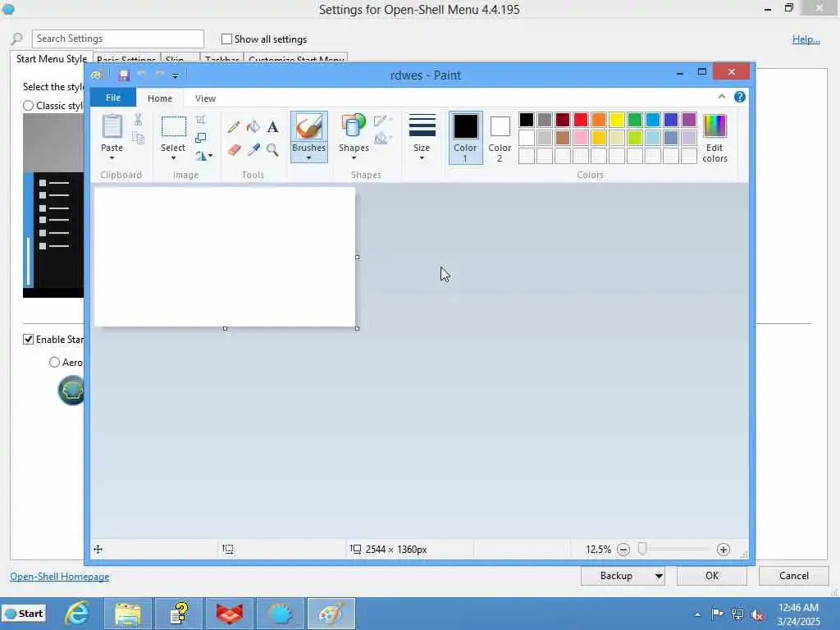Click the Start button on taskbar

click(24, 614)
